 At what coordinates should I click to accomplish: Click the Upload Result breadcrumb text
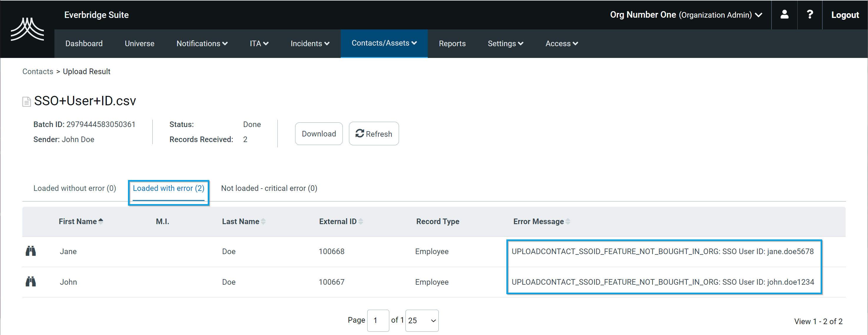click(87, 71)
